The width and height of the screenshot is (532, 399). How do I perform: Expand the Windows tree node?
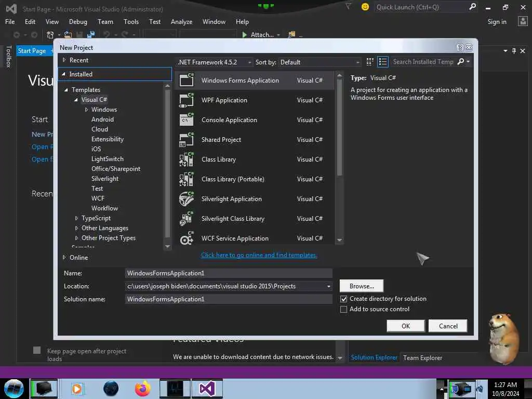86,110
